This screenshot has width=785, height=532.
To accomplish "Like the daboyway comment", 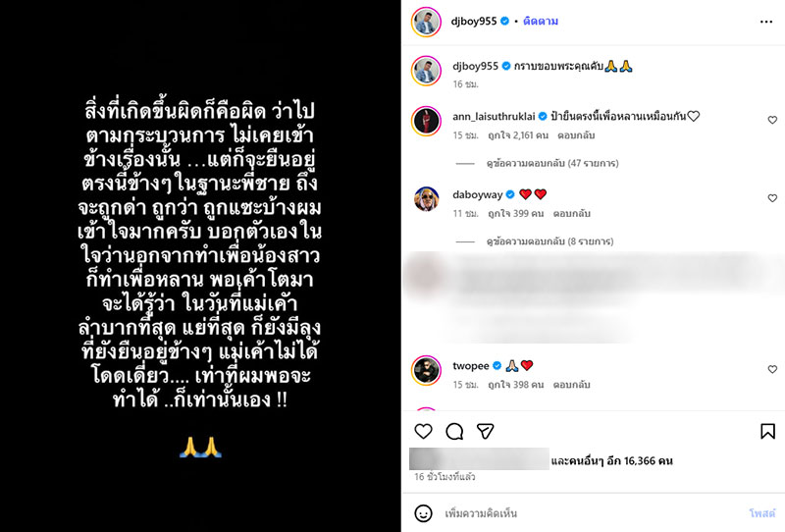I will click(x=772, y=198).
